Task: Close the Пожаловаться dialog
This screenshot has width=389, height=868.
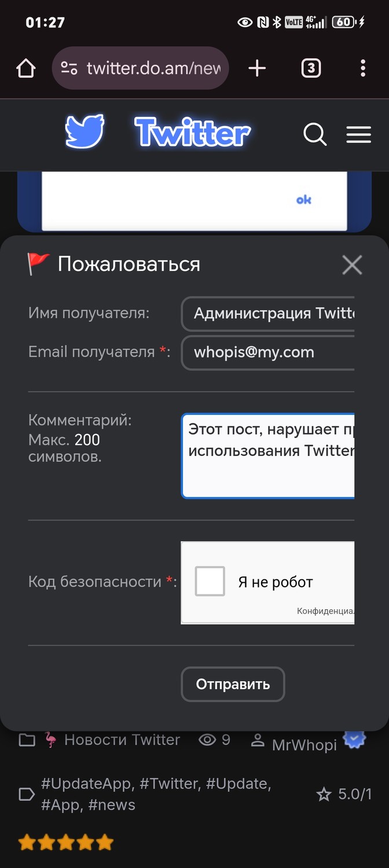Action: tap(352, 265)
